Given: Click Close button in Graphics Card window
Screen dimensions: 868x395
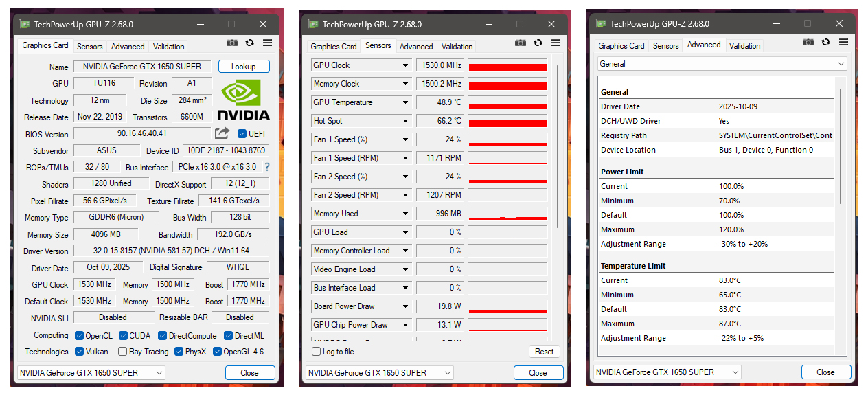Looking at the screenshot, I should (x=250, y=373).
